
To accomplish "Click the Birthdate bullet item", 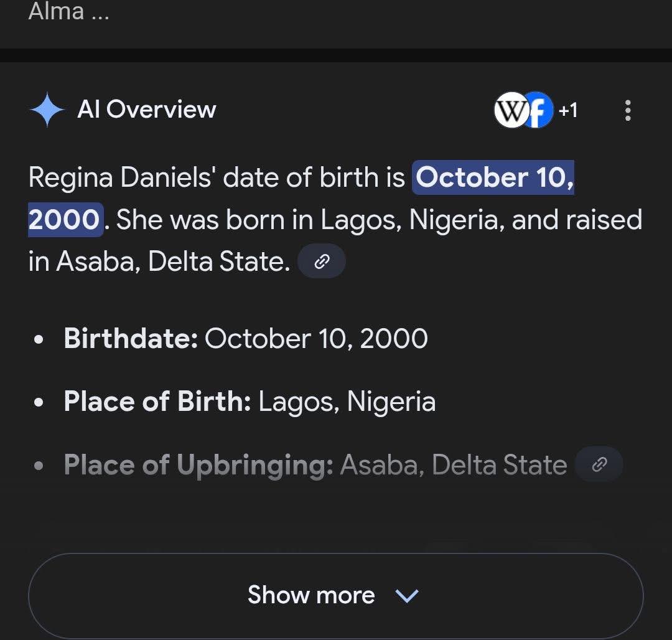I will pyautogui.click(x=246, y=339).
